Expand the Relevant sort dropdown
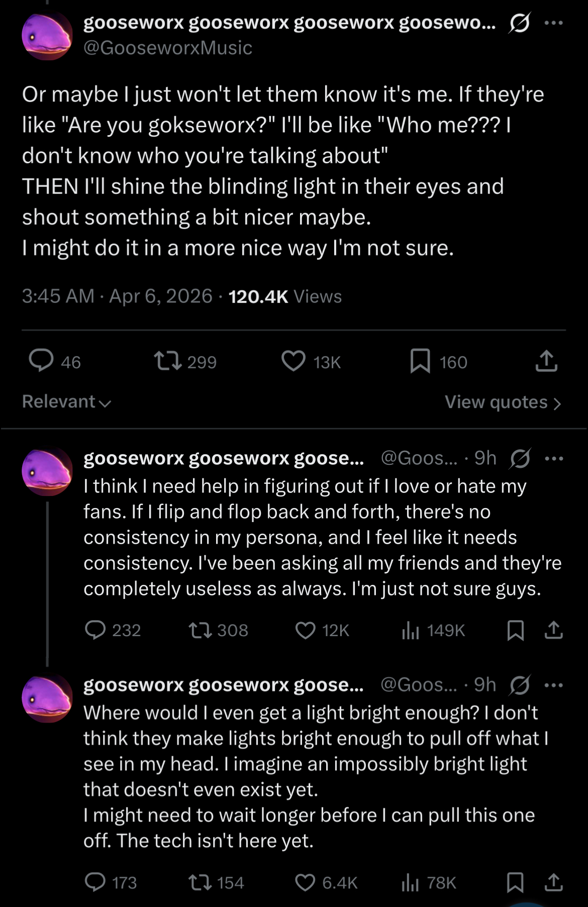 (x=66, y=401)
